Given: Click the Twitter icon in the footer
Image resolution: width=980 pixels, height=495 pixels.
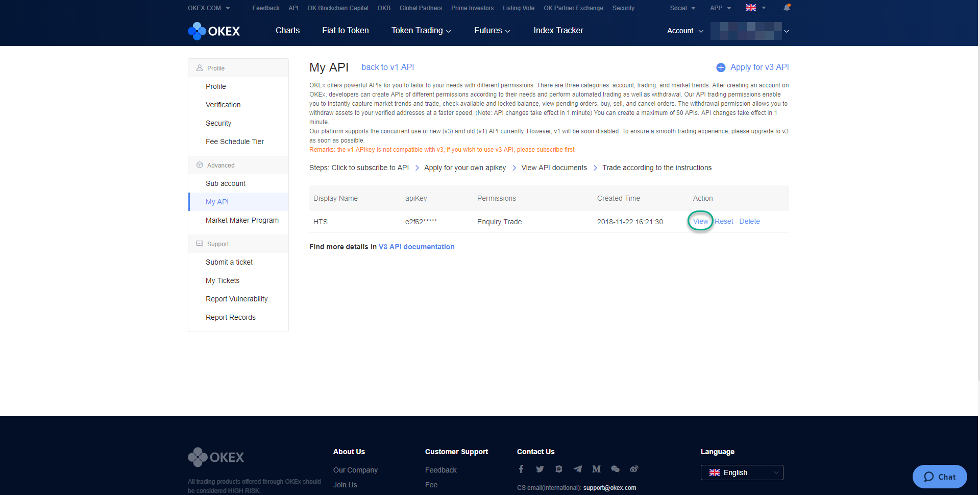Looking at the screenshot, I should click(540, 468).
